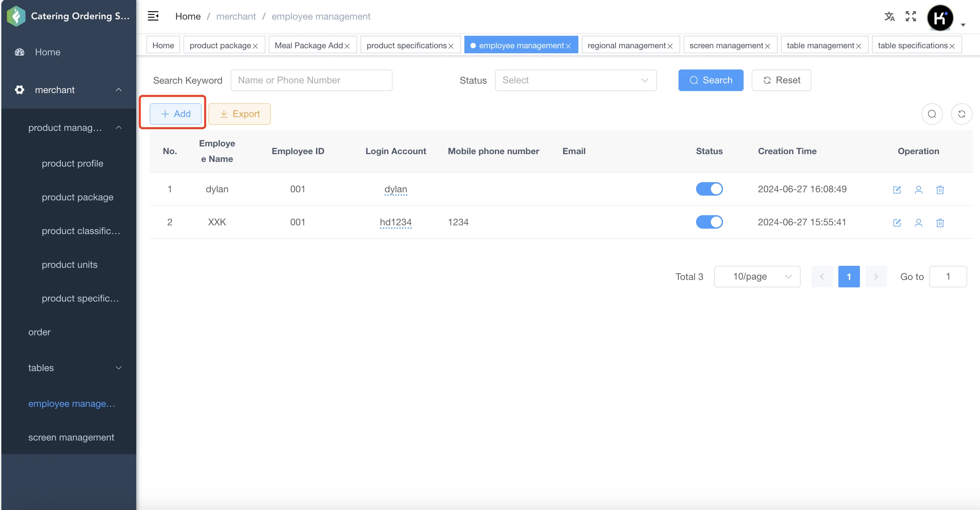Viewport: 980px width, 510px height.
Task: Click mobile number 1234 cell
Action: tap(458, 222)
